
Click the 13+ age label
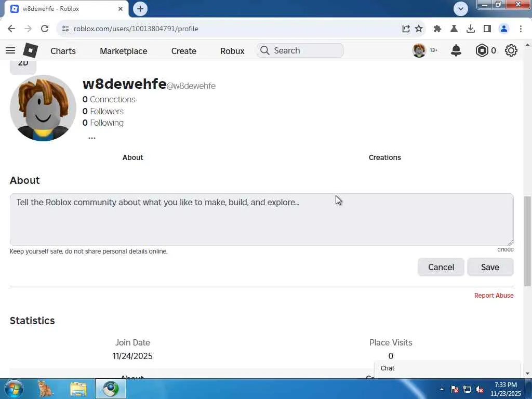click(x=434, y=50)
